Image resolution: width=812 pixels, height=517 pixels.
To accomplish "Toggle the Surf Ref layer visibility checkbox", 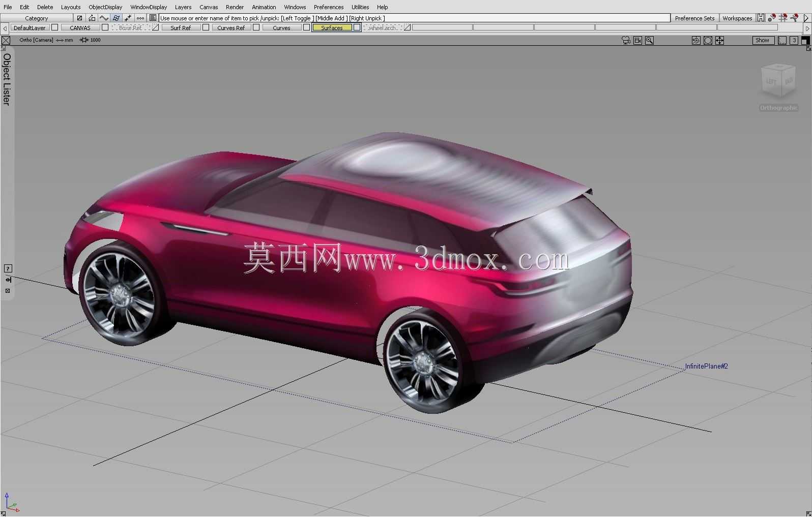I will point(206,27).
